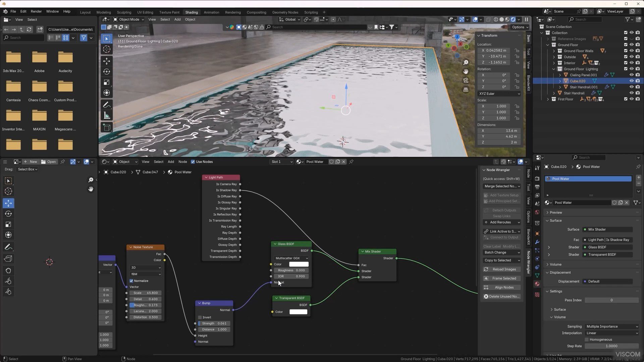This screenshot has height=362, width=644.
Task: Click the Noise Texture Scale value field
Action: (x=145, y=293)
